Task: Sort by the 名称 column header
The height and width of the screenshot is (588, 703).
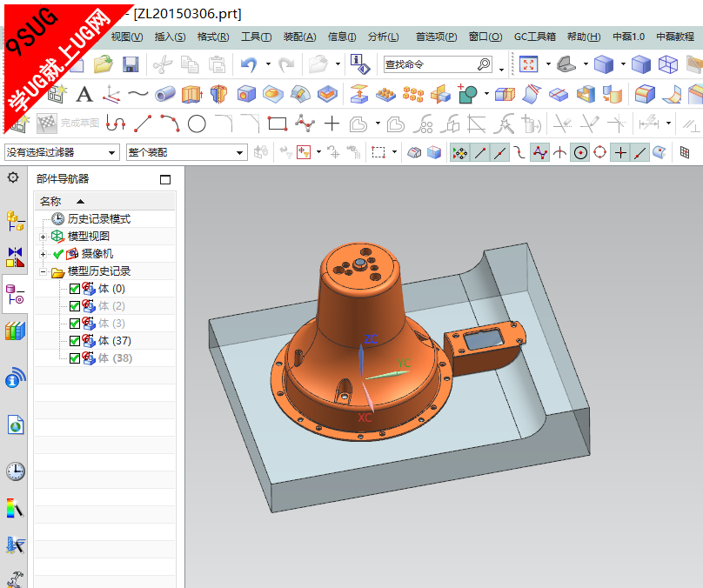Action: pos(105,201)
